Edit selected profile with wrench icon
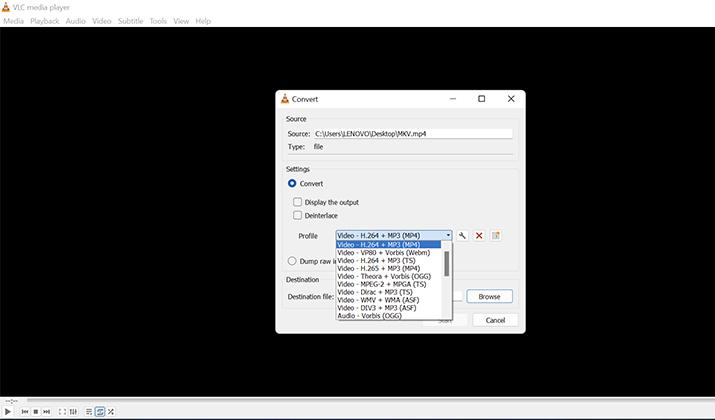This screenshot has width=715, height=420. 462,236
